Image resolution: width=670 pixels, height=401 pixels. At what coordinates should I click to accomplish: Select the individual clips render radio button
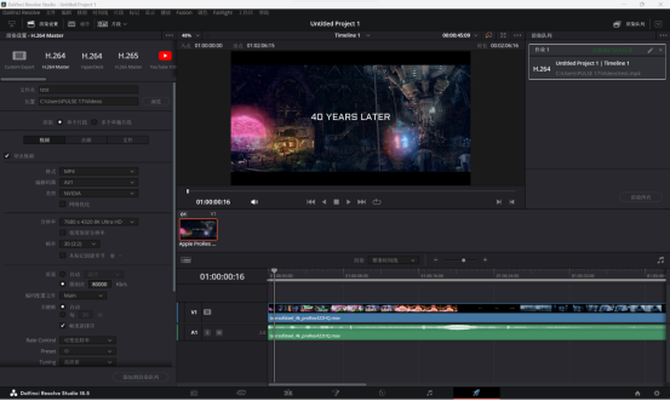94,122
